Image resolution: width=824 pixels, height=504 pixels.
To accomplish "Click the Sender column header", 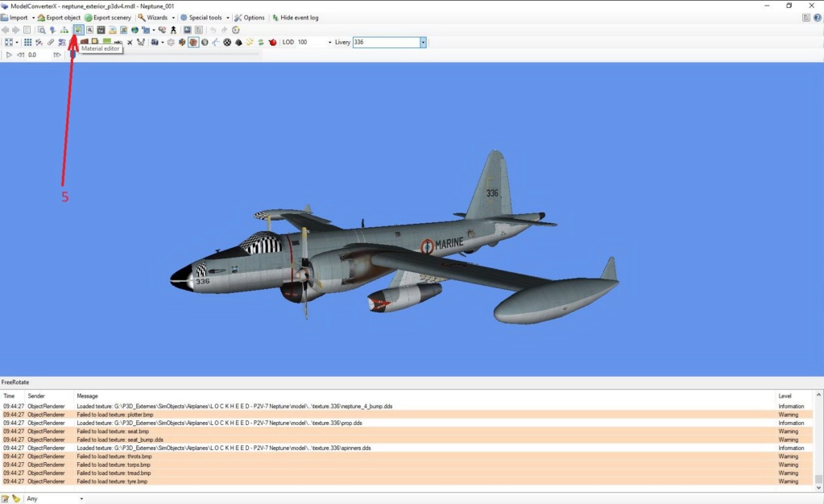I will (36, 396).
